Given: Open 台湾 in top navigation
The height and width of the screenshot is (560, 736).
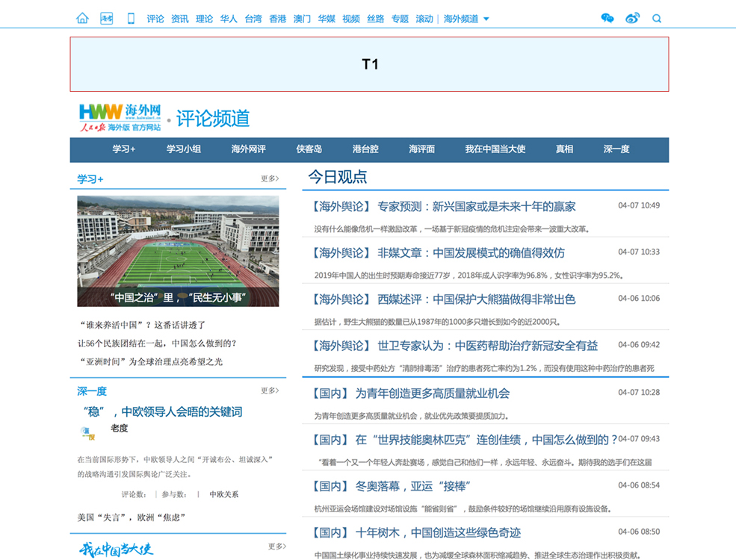Looking at the screenshot, I should click(x=253, y=19).
